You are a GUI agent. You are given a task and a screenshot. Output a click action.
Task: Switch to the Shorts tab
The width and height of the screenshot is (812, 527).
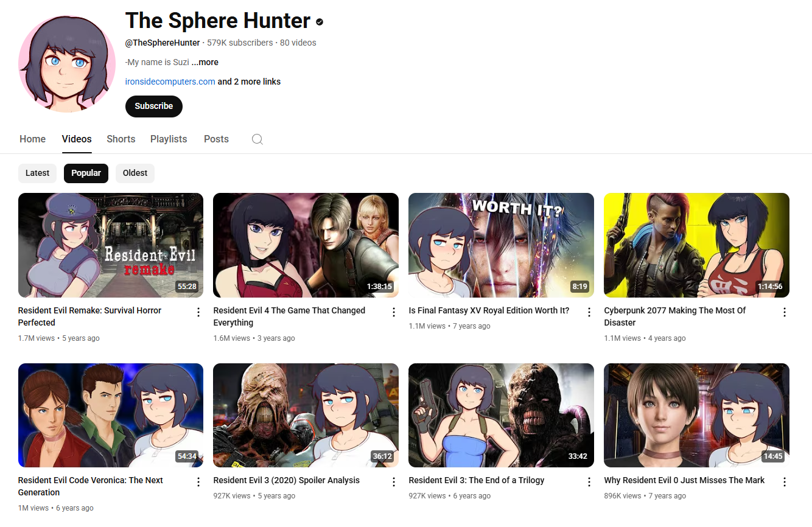(121, 139)
